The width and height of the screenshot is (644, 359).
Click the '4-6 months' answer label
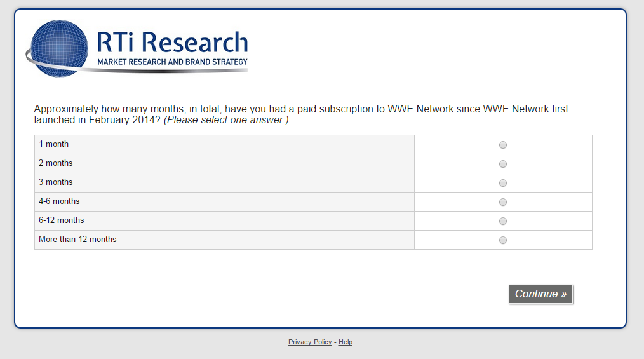[x=59, y=201]
